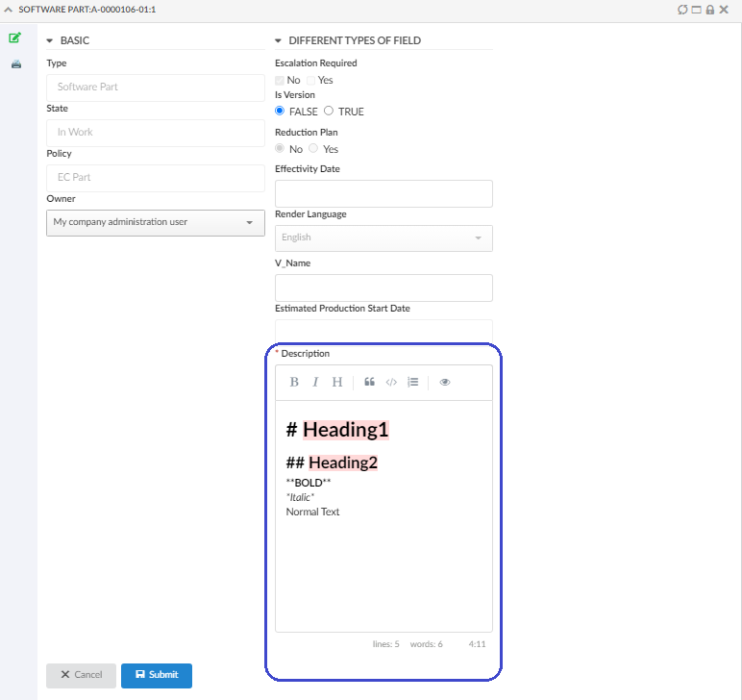Viewport: 742px width, 700px height.
Task: Toggle markdown preview with eye icon
Action: click(445, 382)
